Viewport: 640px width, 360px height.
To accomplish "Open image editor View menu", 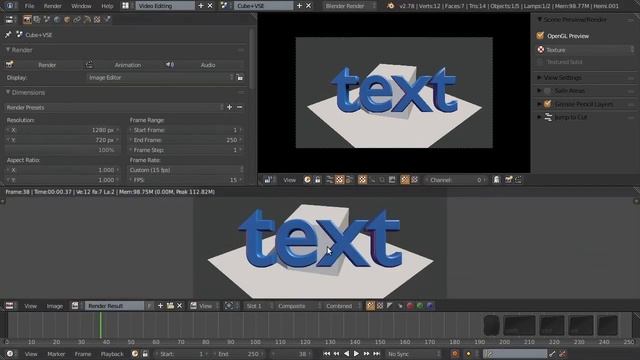I will (x=31, y=306).
